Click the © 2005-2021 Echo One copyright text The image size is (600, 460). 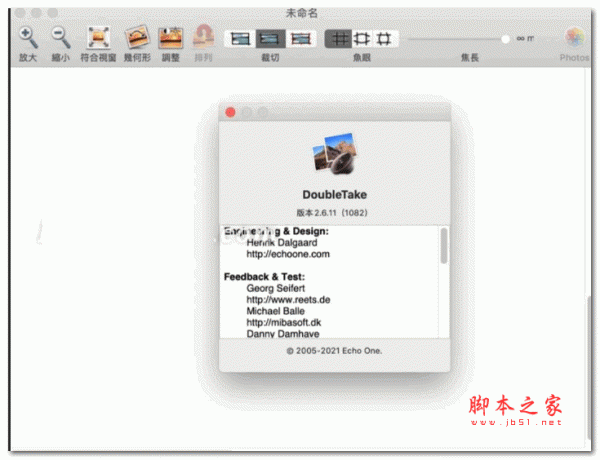(334, 351)
